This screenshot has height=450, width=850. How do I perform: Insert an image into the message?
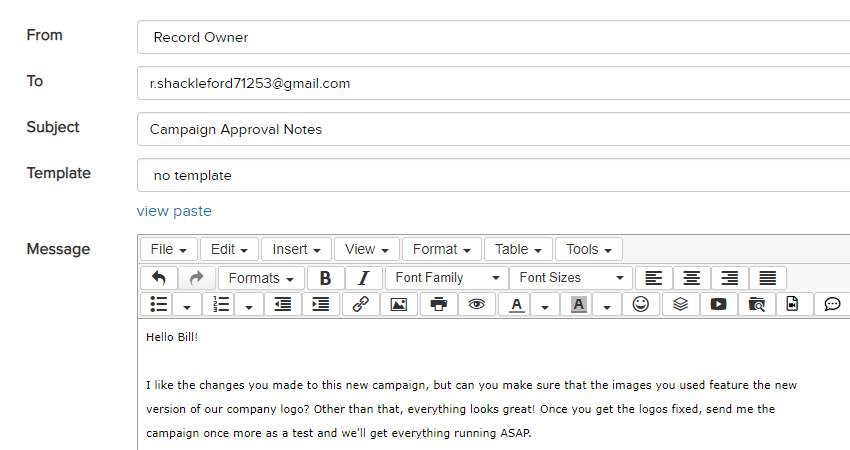pos(399,304)
